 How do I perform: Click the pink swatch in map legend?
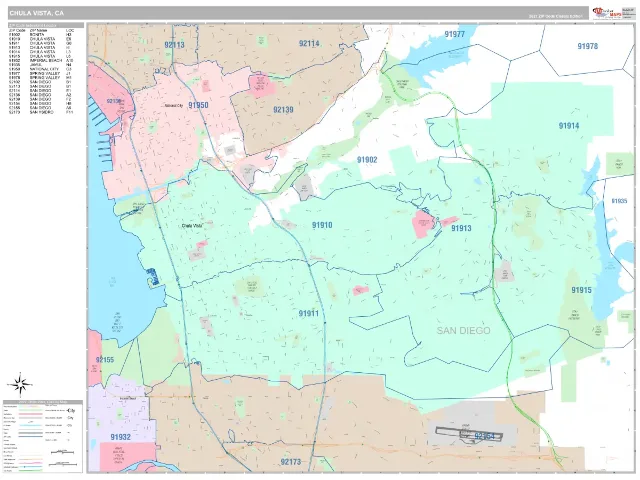(31, 414)
